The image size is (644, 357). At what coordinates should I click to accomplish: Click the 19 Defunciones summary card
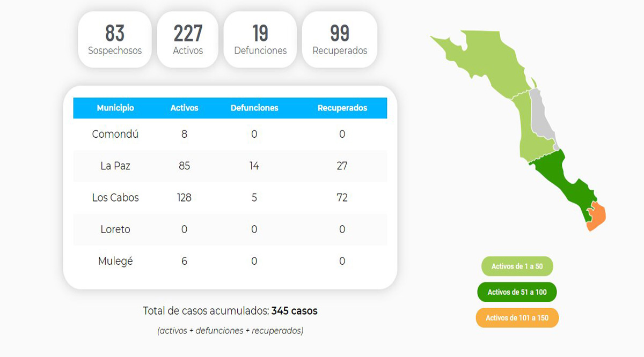[260, 40]
